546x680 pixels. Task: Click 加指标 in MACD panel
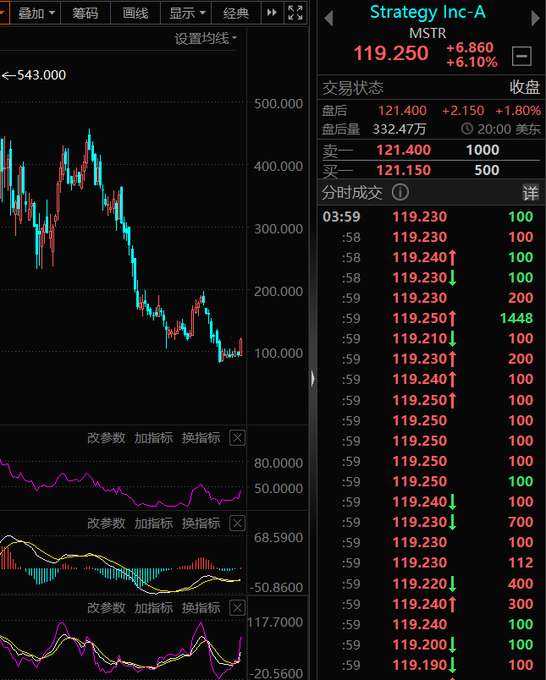click(x=154, y=523)
